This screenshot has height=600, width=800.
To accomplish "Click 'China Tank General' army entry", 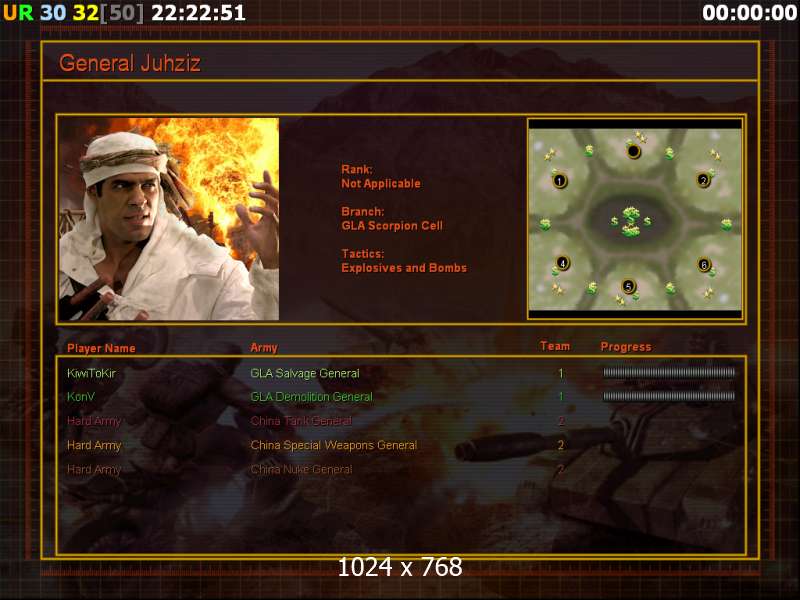I will pyautogui.click(x=301, y=421).
